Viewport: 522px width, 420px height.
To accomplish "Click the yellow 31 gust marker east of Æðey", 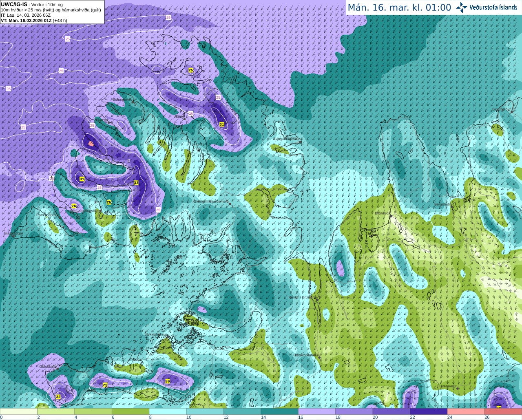I will pyautogui.click(x=222, y=124).
